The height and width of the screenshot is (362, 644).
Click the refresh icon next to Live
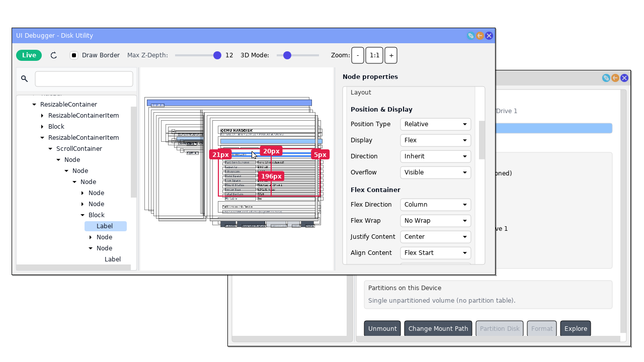54,55
